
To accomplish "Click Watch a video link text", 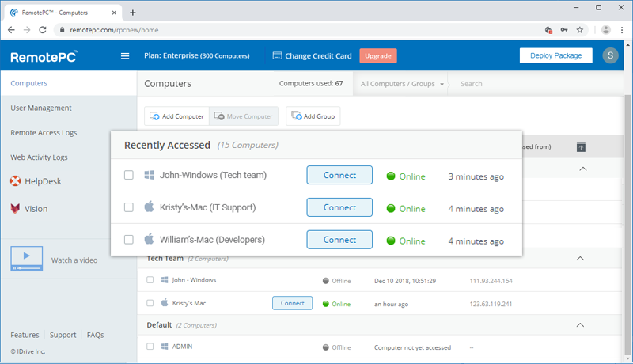I will coord(74,260).
